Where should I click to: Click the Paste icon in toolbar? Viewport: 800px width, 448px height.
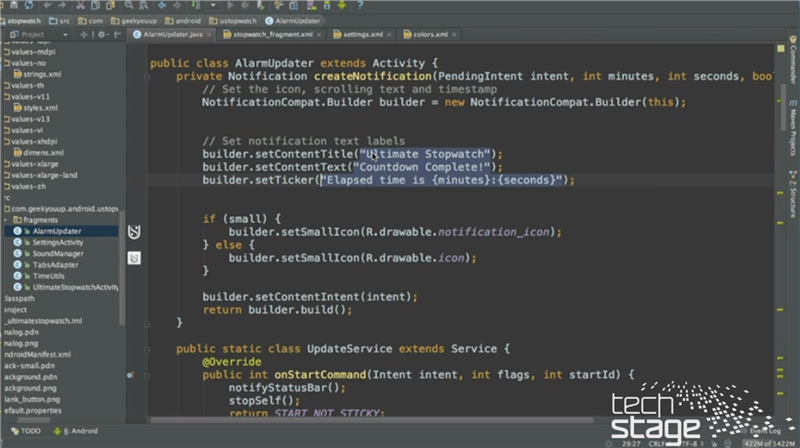(110, 5)
